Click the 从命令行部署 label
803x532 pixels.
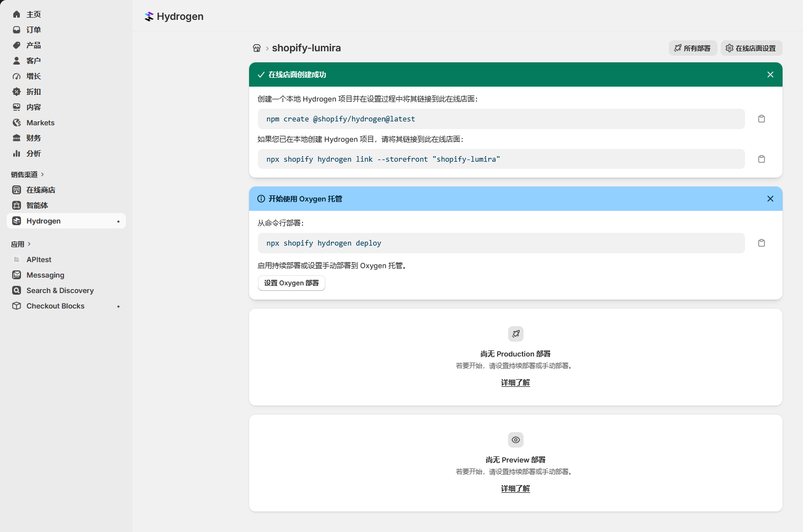coord(281,223)
